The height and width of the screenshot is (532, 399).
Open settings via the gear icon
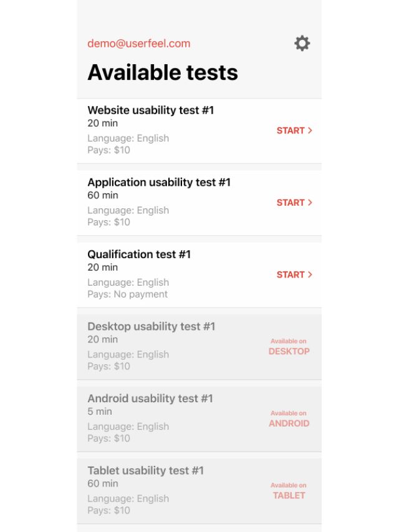pyautogui.click(x=302, y=44)
